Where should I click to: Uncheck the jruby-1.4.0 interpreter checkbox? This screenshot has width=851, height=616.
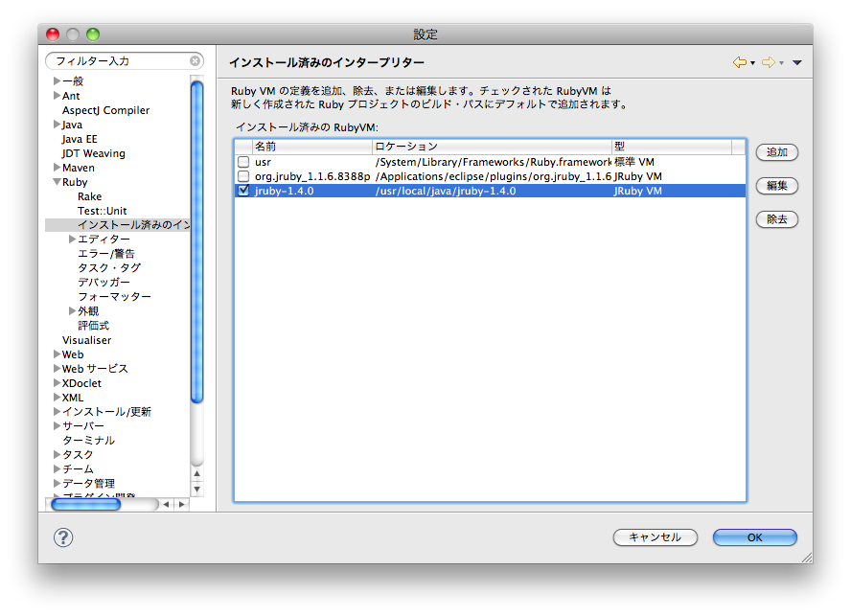point(243,191)
